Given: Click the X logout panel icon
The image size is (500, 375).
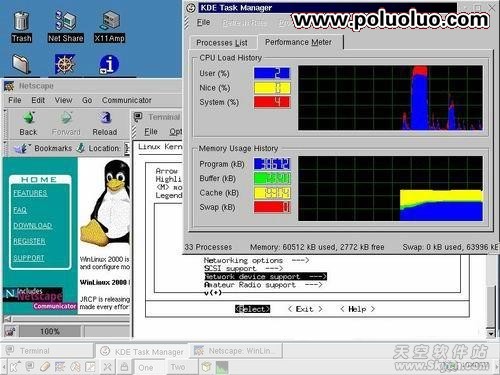Looking at the screenshot, I should tap(108, 367).
